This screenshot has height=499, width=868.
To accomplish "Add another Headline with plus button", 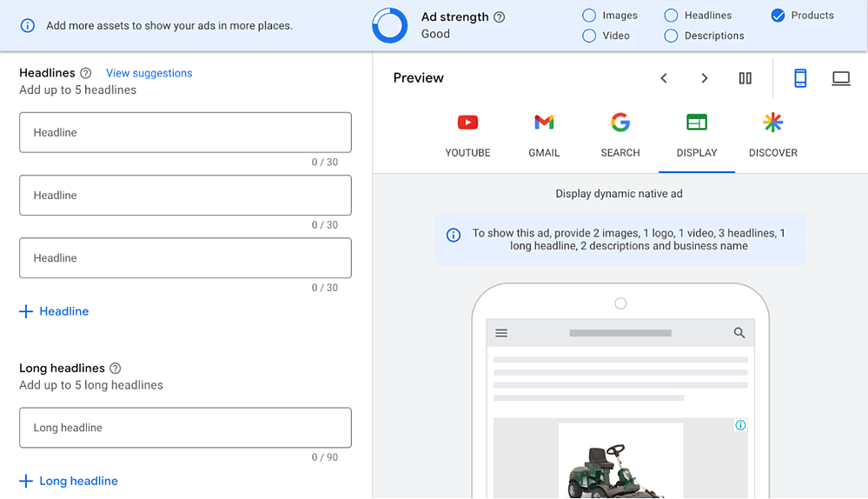I will point(54,311).
